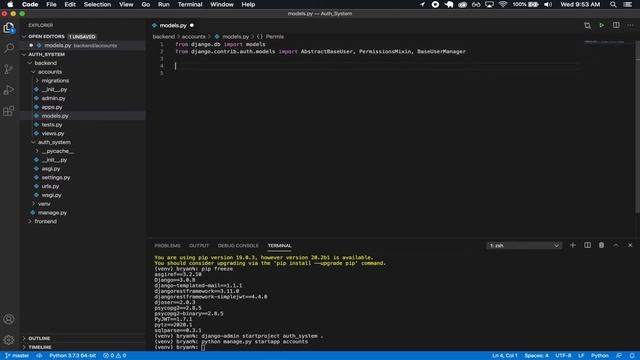Open the Search view in activity bar
The height and width of the screenshot is (360, 640).
coord(9,48)
